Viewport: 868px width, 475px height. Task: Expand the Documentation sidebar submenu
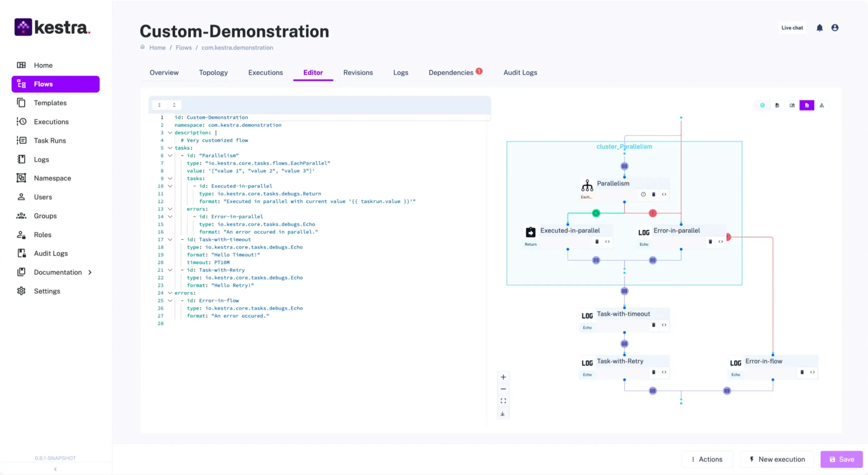click(90, 272)
